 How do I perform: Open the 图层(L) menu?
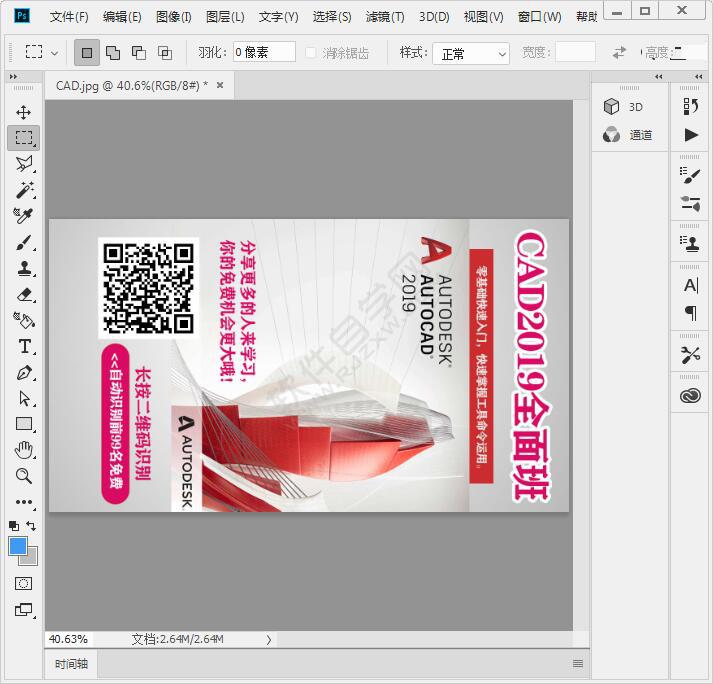point(225,17)
